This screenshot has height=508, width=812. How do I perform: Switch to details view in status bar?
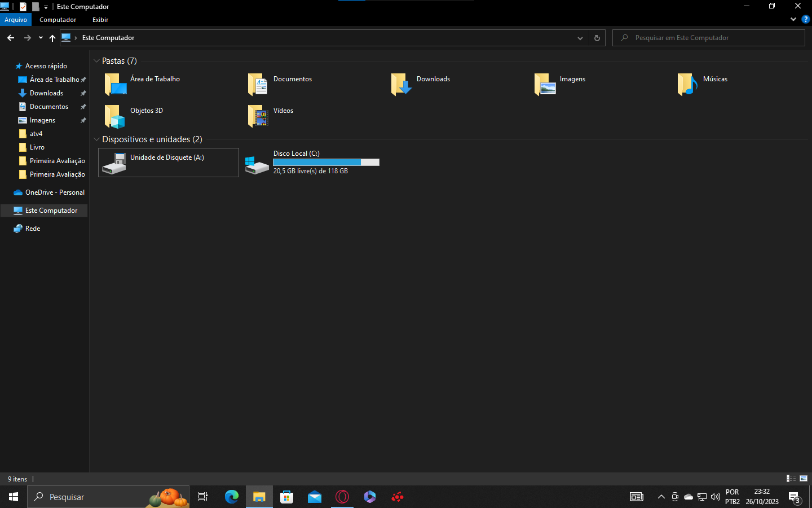(x=791, y=479)
